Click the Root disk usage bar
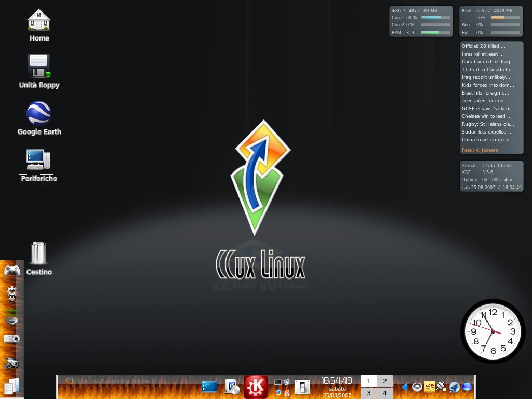532x399 pixels. pyautogui.click(x=506, y=18)
